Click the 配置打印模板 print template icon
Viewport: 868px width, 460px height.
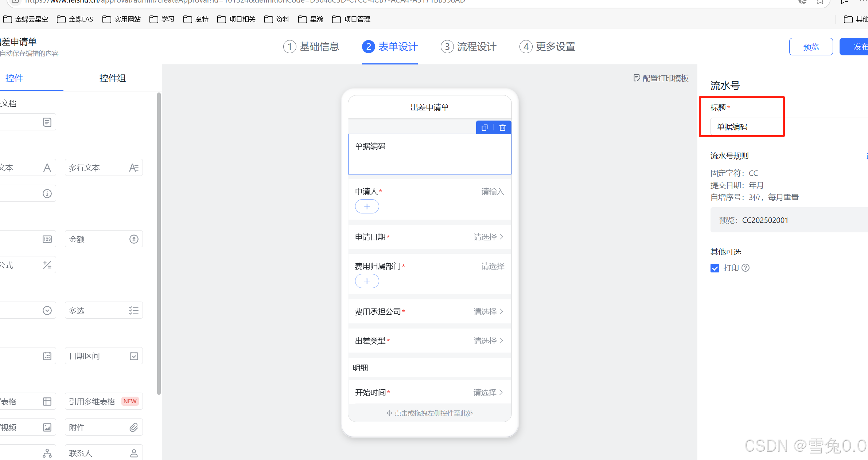pyautogui.click(x=637, y=78)
